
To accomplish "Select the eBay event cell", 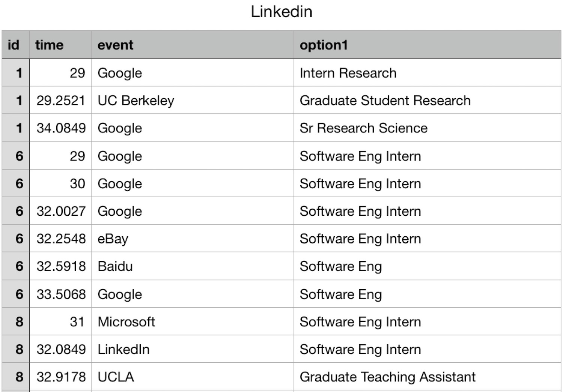I will point(113,239).
